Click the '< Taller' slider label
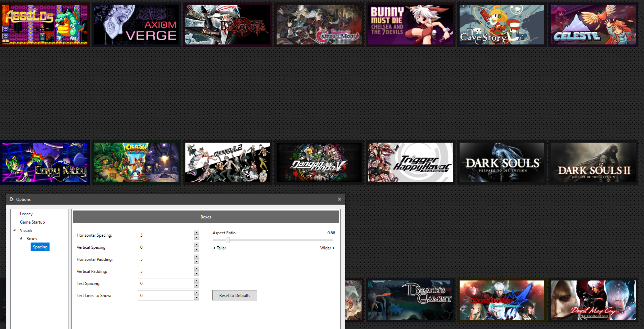 click(219, 248)
